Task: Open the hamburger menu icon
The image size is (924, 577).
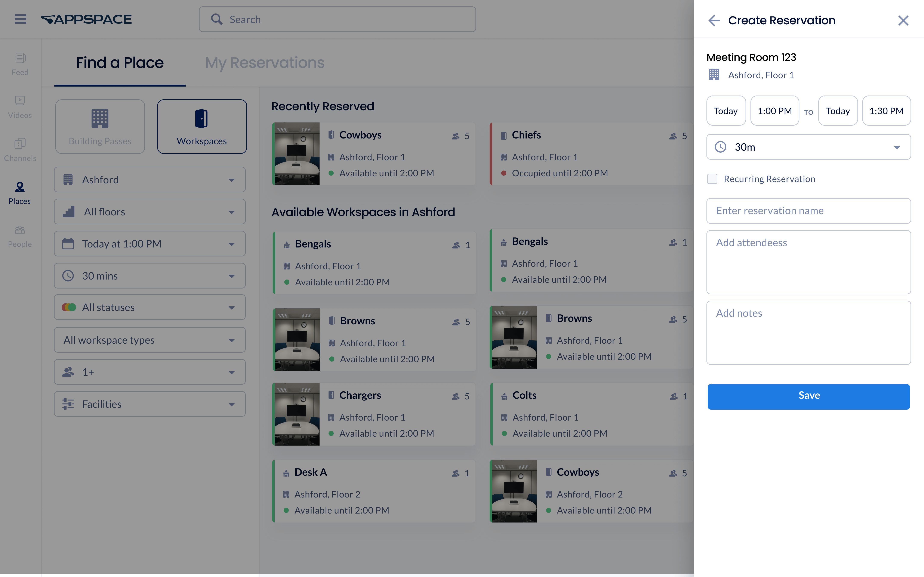Action: [x=21, y=19]
